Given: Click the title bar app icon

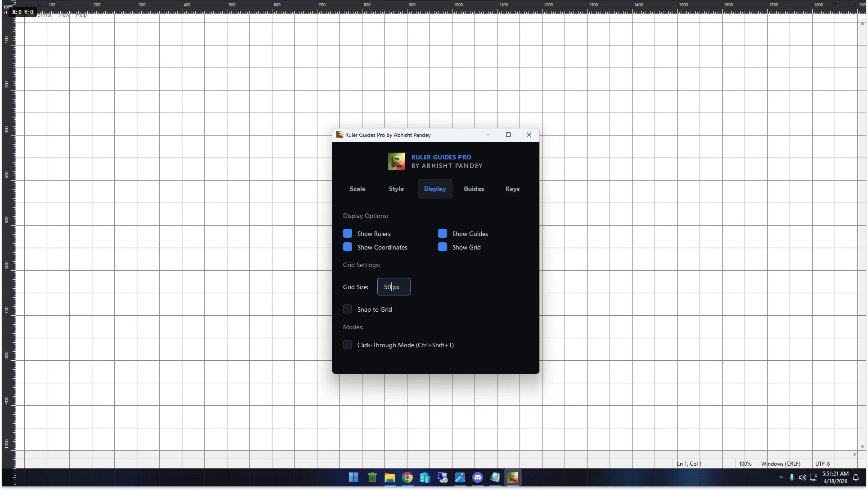Looking at the screenshot, I should pos(339,135).
